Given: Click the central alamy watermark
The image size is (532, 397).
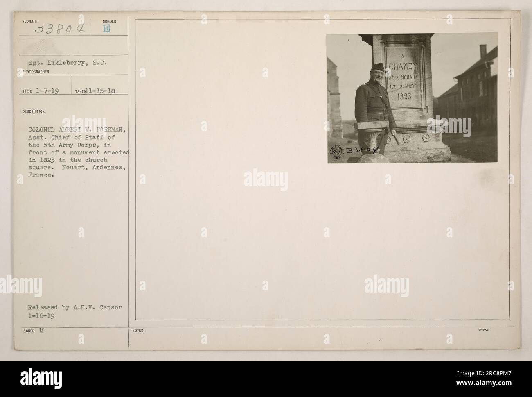Looking at the screenshot, I should (x=266, y=180).
